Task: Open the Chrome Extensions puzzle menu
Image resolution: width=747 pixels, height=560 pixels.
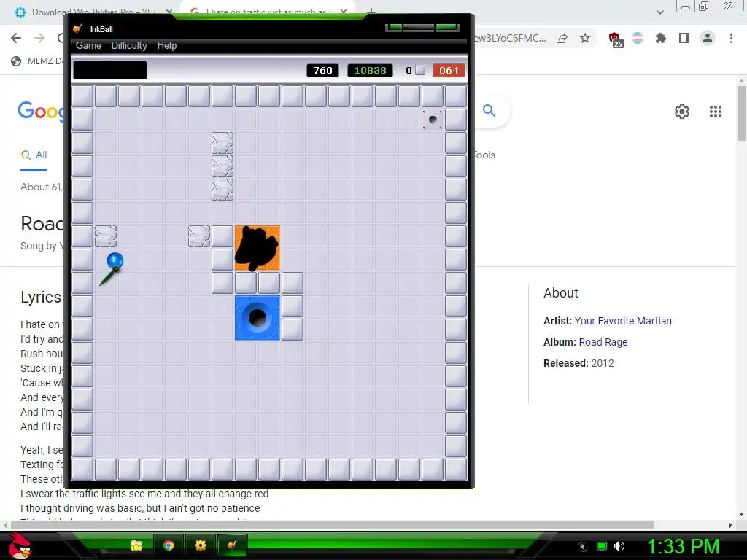Action: pos(661,38)
